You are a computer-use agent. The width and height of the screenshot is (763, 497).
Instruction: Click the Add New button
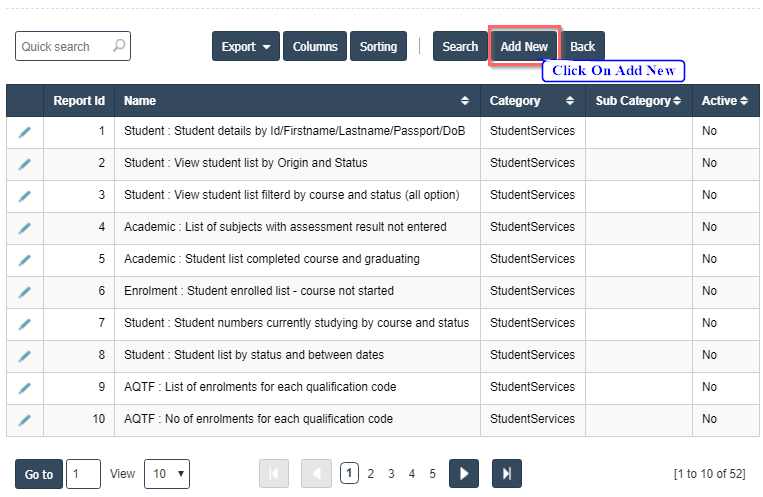pyautogui.click(x=524, y=47)
